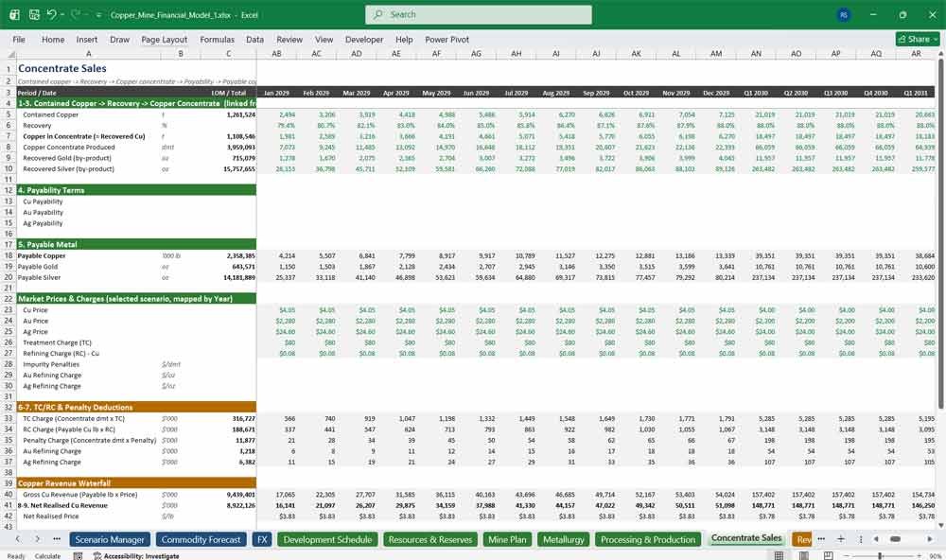Open the Power Pivot ribbon tab
Screen dimensions: 946x560
[x=447, y=39]
